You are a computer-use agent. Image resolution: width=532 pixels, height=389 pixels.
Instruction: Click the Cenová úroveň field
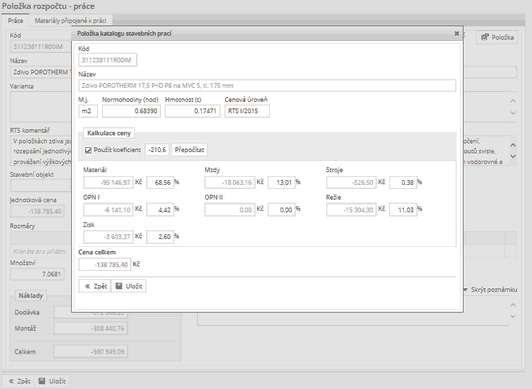click(247, 111)
